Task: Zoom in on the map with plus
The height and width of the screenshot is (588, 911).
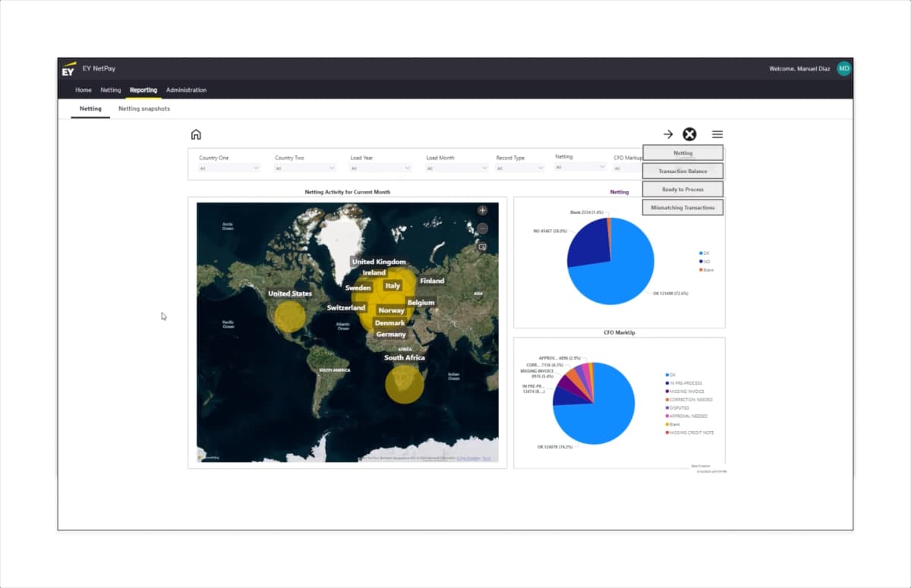Action: pyautogui.click(x=482, y=210)
